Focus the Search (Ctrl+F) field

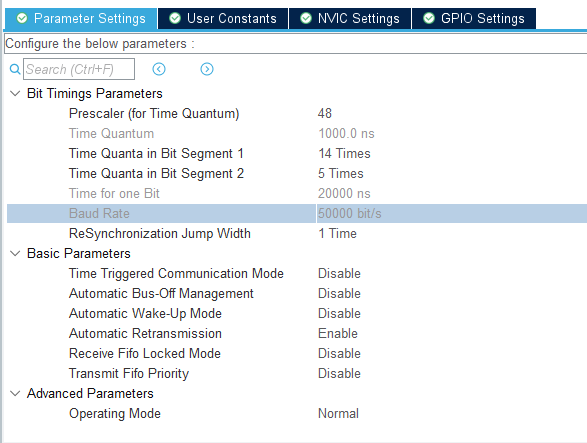click(79, 69)
